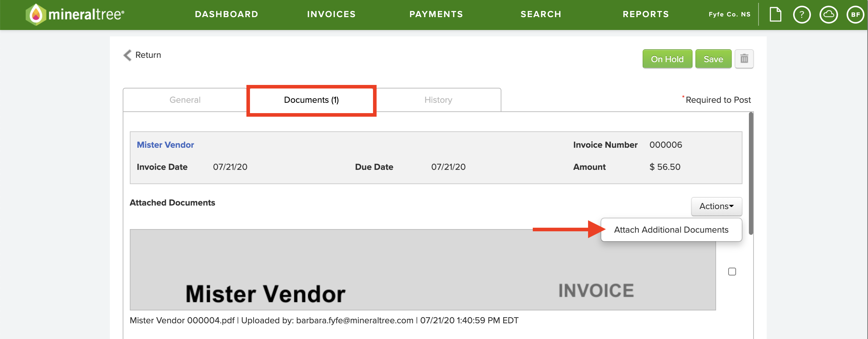The width and height of the screenshot is (868, 339).
Task: Put the invoice On Hold
Action: tap(667, 59)
